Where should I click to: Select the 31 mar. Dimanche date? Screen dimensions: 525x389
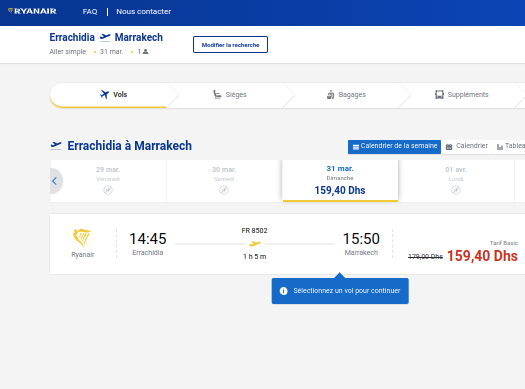click(340, 181)
